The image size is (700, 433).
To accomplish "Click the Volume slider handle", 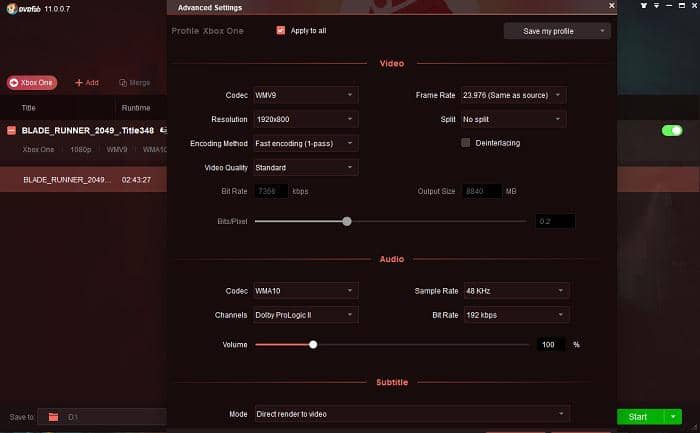I will (313, 345).
